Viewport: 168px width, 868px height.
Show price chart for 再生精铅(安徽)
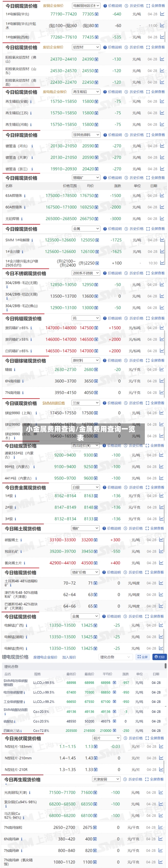click(162, 102)
